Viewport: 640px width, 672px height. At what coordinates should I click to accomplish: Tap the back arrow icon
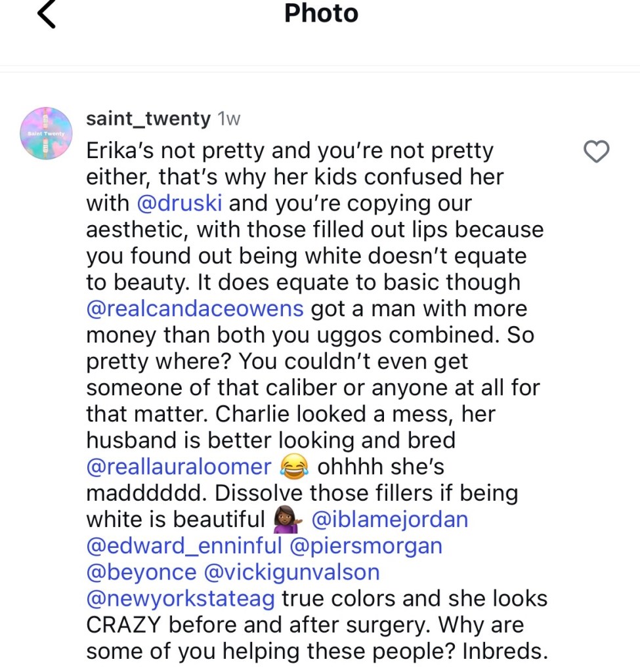pyautogui.click(x=46, y=14)
